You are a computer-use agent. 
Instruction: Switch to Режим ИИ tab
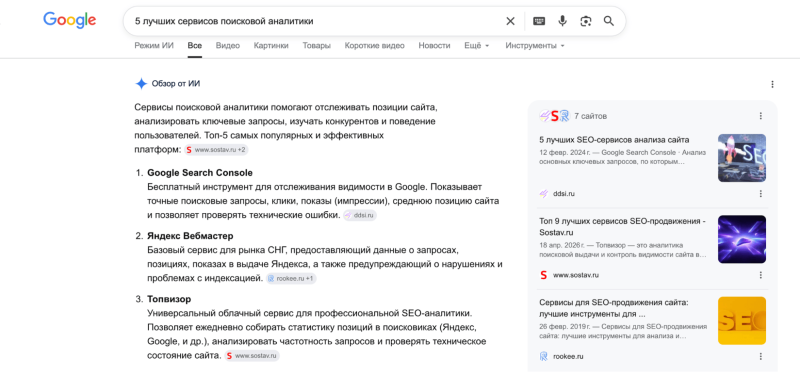(x=154, y=45)
